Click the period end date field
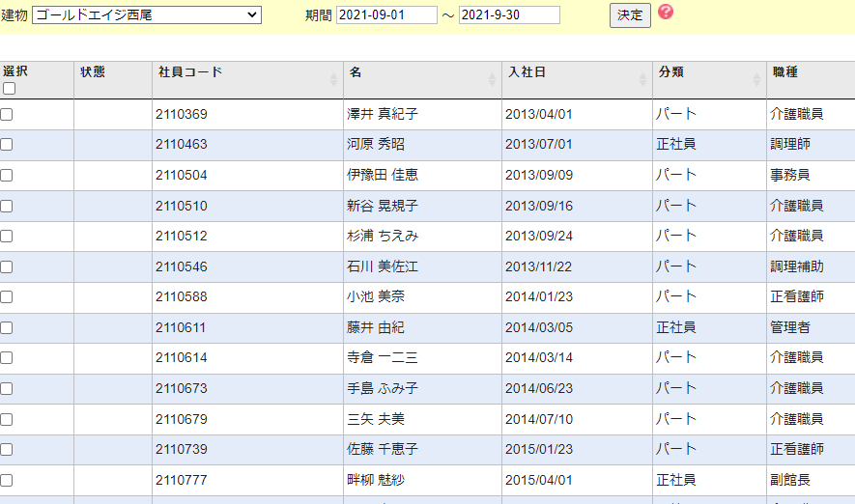855x504 pixels. 509,15
